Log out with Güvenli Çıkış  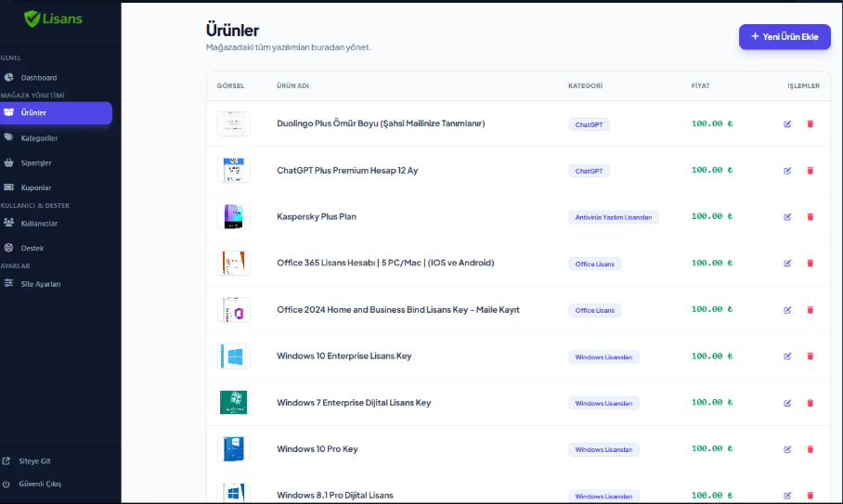tap(40, 484)
